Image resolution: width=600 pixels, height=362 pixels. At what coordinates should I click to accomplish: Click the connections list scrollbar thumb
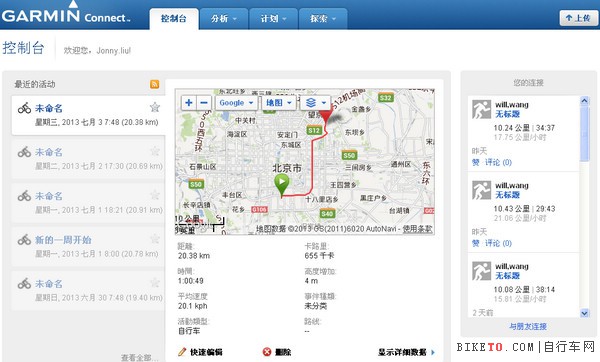[584, 134]
